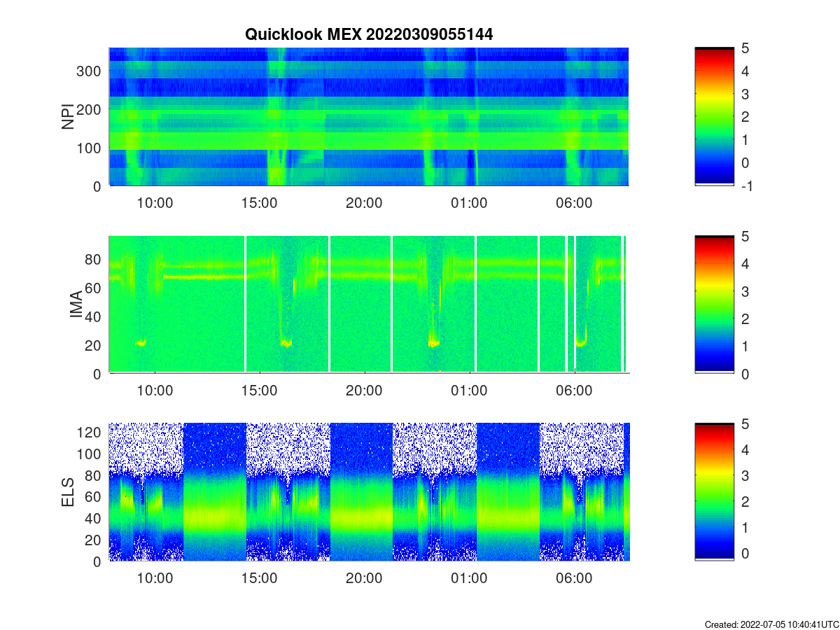
Task: Click the ELS colorbar scale
Action: coord(714,492)
